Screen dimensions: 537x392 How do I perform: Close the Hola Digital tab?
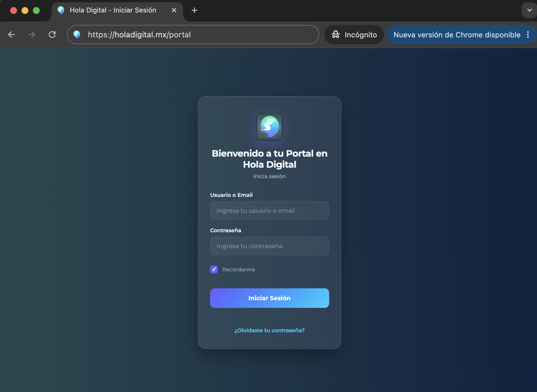coord(174,10)
